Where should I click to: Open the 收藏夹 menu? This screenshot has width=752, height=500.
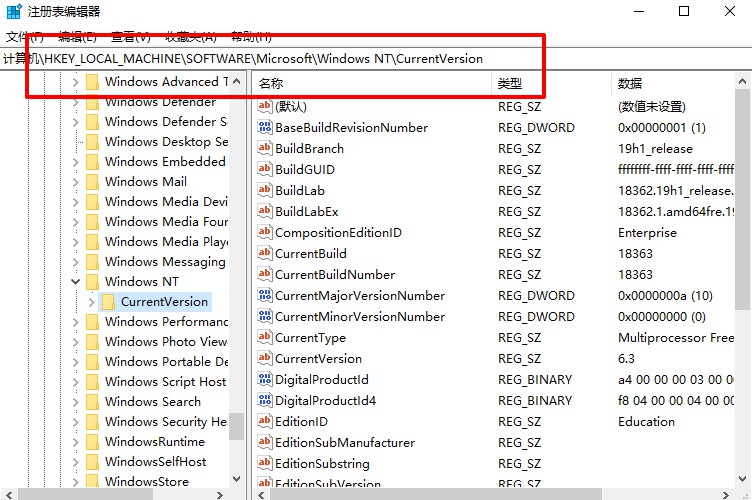(x=191, y=36)
